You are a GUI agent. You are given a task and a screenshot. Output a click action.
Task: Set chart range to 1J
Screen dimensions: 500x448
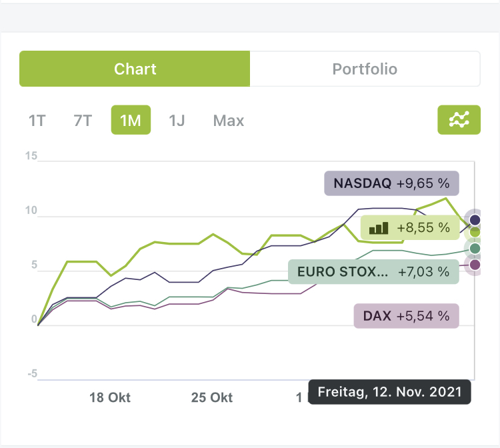[176, 121]
